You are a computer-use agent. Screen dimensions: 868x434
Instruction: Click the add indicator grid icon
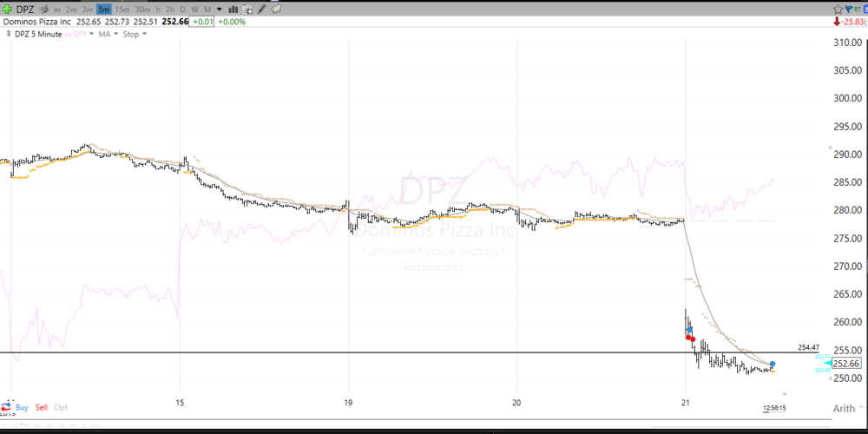[247, 10]
